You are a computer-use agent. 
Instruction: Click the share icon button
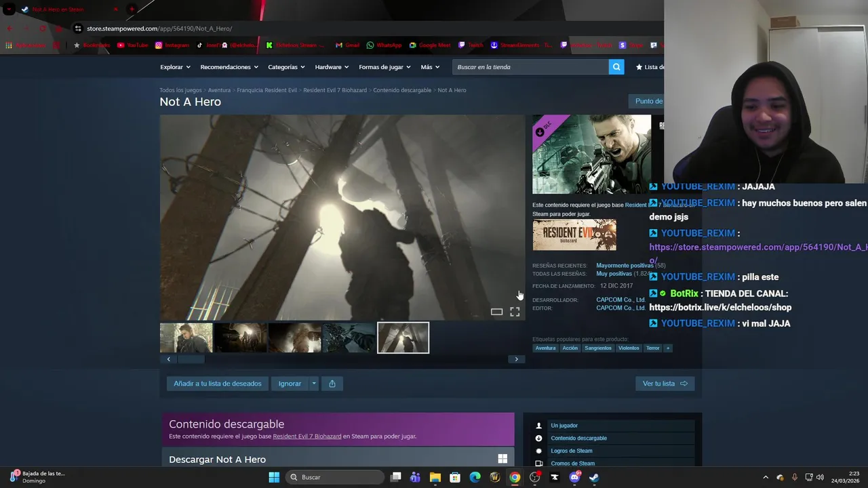(332, 384)
